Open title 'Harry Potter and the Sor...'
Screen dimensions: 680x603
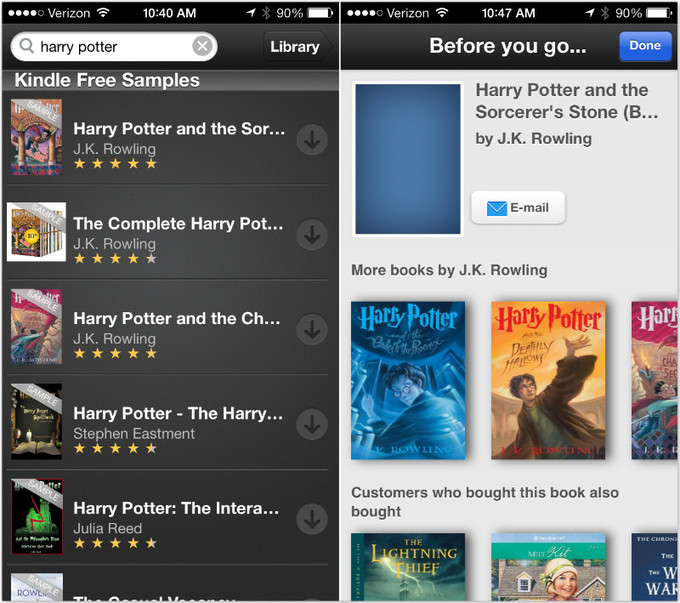[179, 129]
